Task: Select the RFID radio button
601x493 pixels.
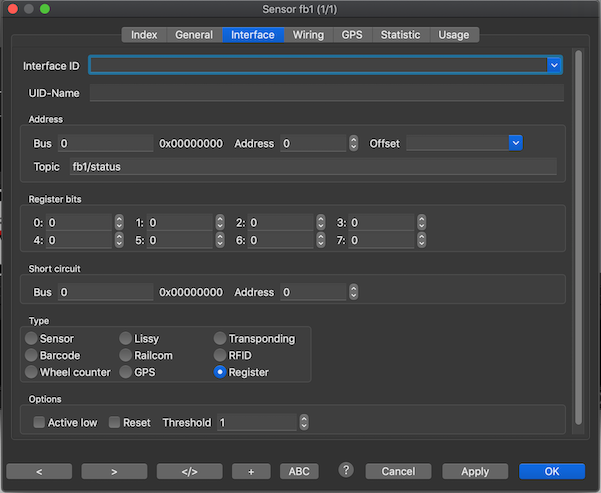Action: point(220,355)
